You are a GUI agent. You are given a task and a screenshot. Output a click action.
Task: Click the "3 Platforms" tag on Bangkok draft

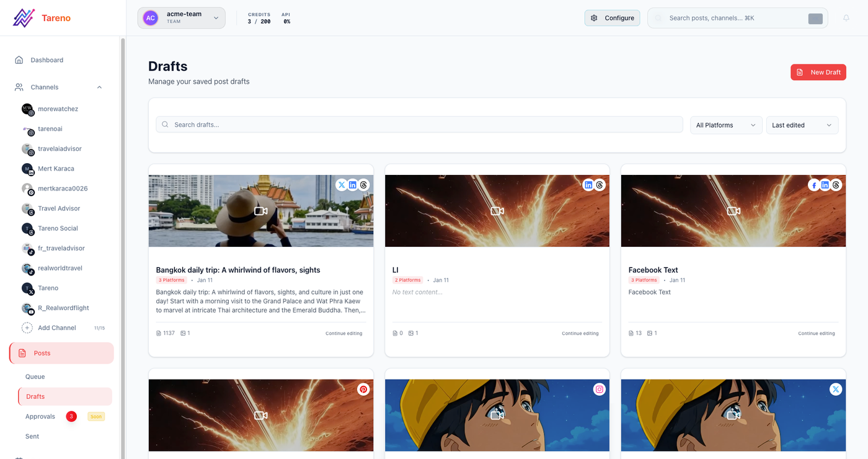(171, 280)
